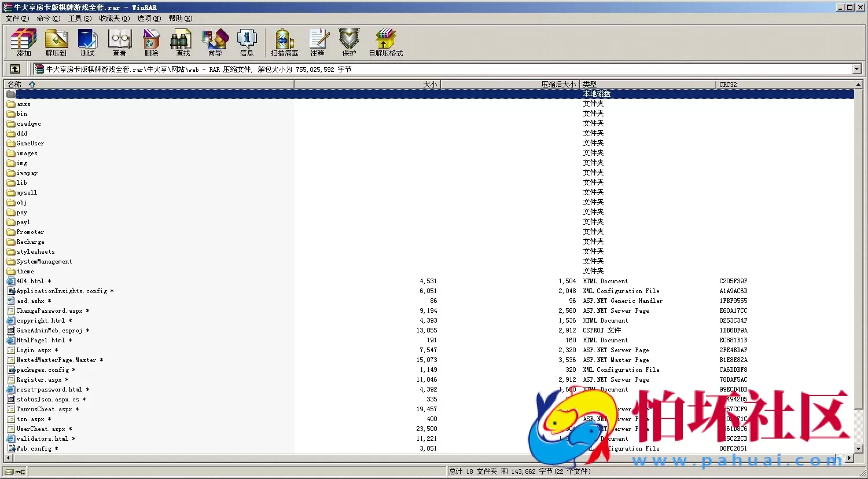Run the 测试 (Test) archive tool
Screen dimensions: 868x479
[87, 42]
